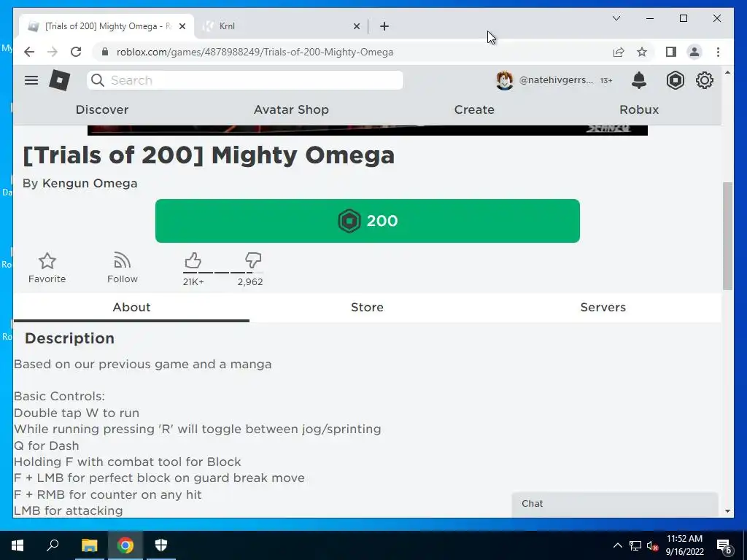
Task: Click the muted volume tray icon
Action: coord(653,545)
